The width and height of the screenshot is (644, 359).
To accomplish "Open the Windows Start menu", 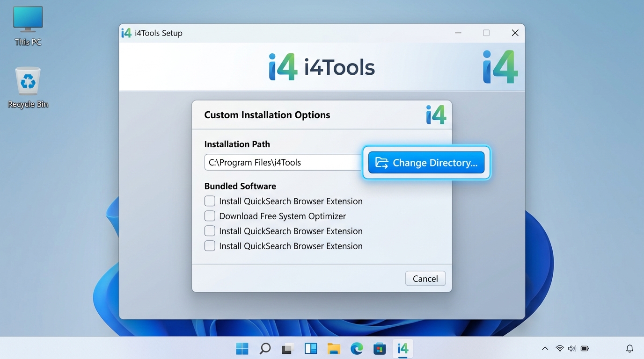I will (x=242, y=349).
